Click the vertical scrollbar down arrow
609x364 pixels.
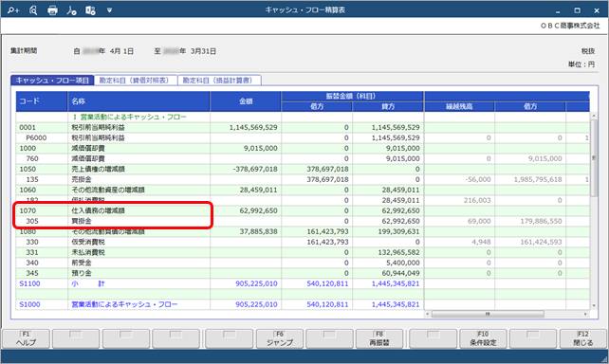tap(594, 306)
